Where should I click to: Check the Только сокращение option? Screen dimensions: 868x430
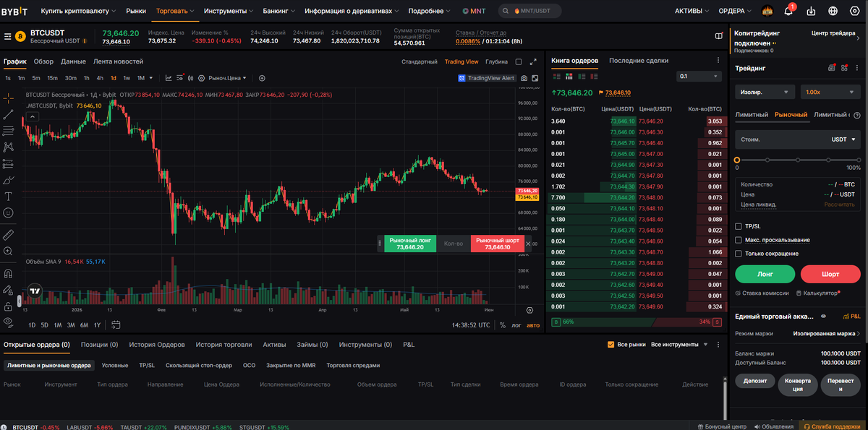pyautogui.click(x=739, y=254)
